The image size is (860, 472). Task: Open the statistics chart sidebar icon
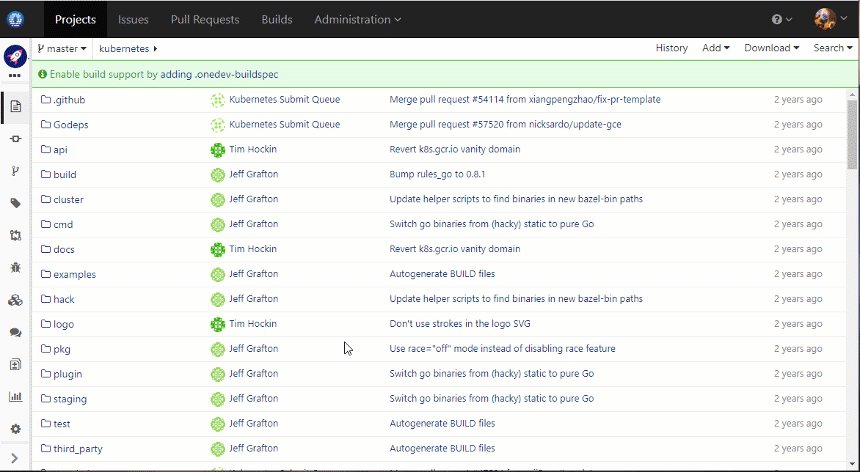pos(15,396)
